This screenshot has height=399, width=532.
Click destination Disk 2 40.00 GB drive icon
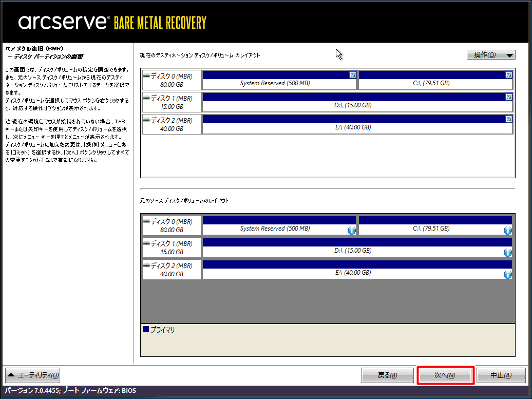(146, 120)
